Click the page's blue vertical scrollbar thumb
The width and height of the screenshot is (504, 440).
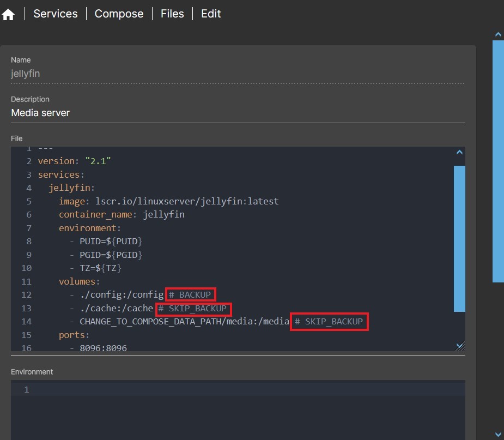498,161
